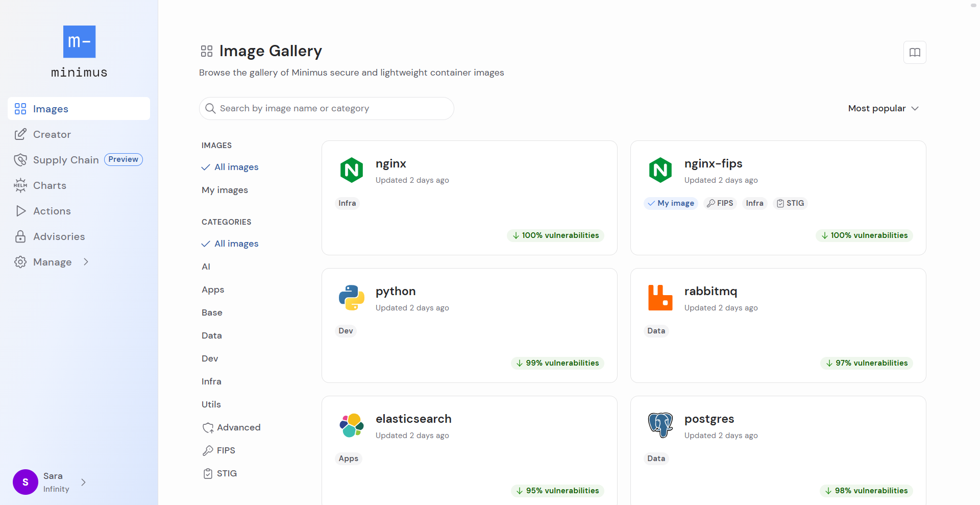Filter by Utils category

[x=211, y=404]
